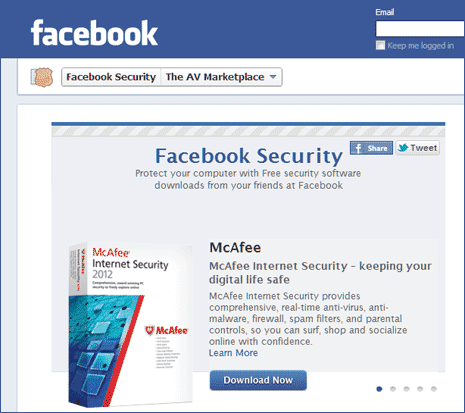Click the Facebook Share button icon
The height and width of the screenshot is (413, 465).
click(x=371, y=148)
